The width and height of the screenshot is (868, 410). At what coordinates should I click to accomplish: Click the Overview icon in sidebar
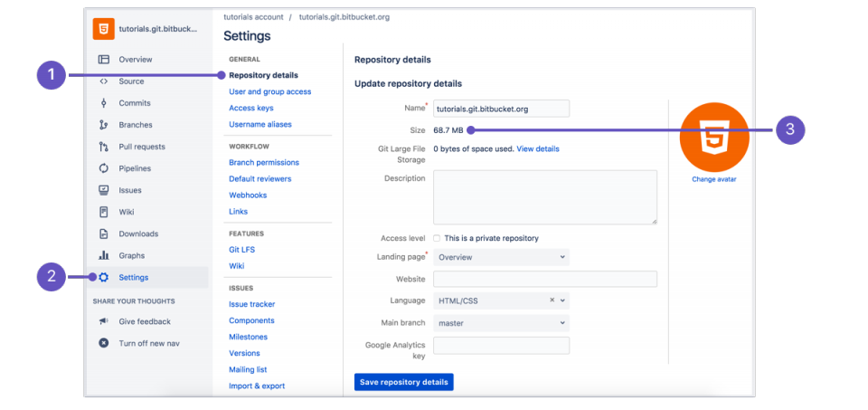[104, 60]
